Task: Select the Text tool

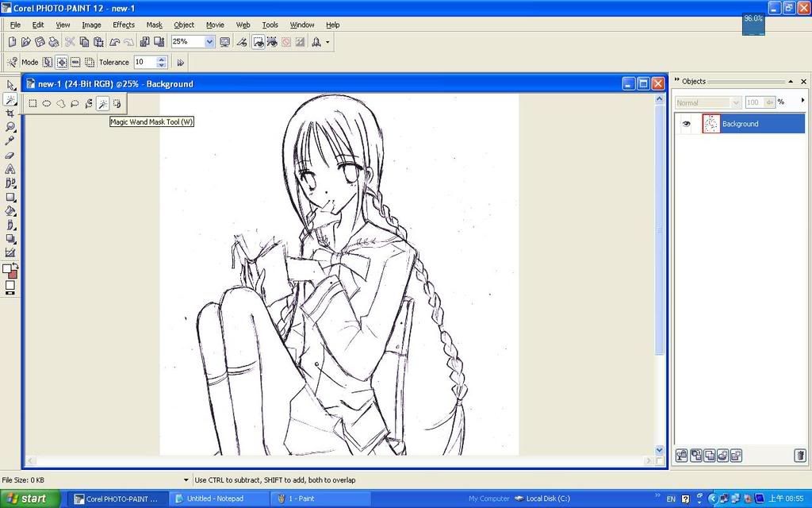Action: click(x=10, y=169)
